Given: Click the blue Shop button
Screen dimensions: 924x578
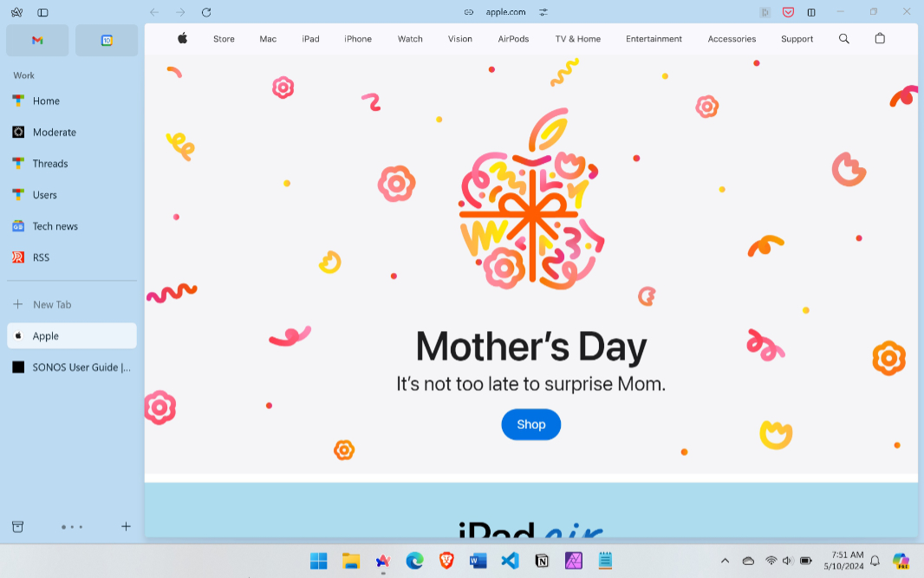Looking at the screenshot, I should point(530,425).
